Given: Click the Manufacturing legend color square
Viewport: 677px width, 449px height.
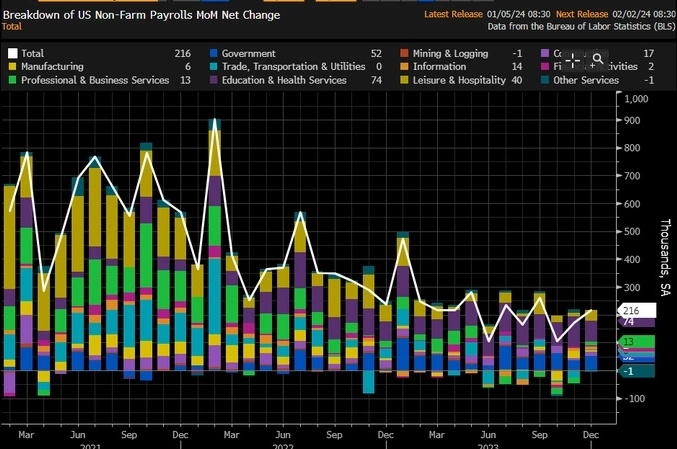Looking at the screenshot, I should coord(12,66).
